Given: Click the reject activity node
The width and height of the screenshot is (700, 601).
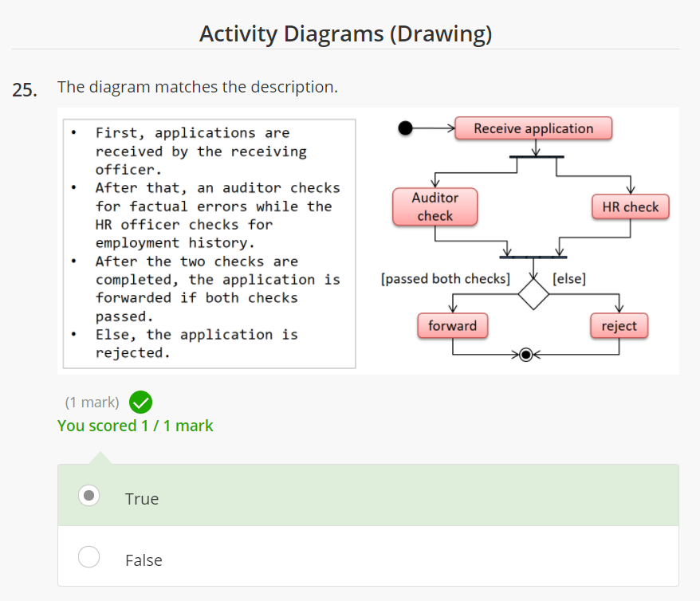Looking at the screenshot, I should tap(619, 326).
